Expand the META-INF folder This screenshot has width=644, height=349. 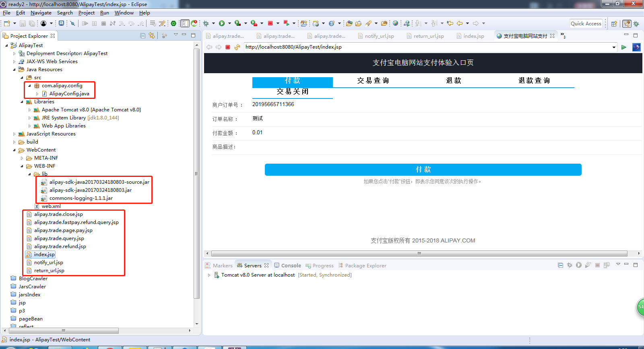pyautogui.click(x=22, y=158)
